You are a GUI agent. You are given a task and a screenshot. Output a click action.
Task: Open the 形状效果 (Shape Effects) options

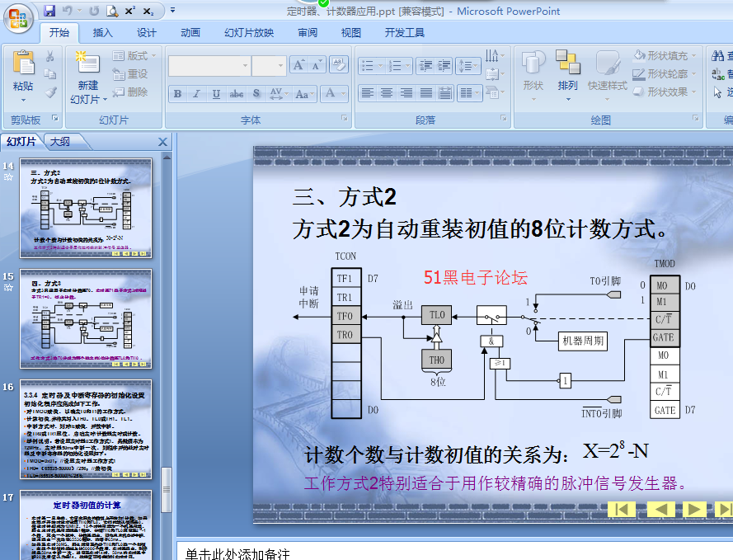point(665,92)
